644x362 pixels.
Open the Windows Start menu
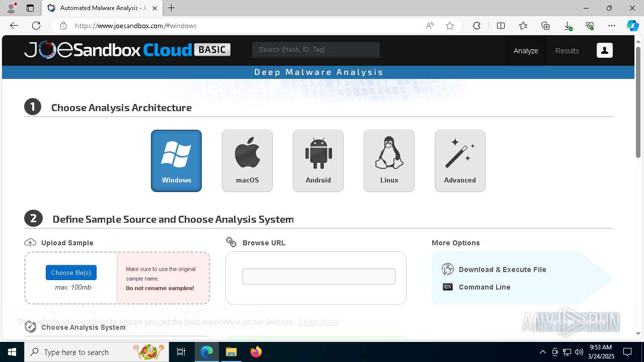coord(12,352)
